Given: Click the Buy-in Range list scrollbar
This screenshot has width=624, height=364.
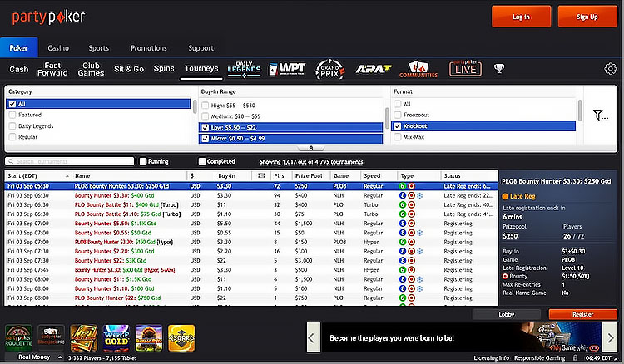Looking at the screenshot, I should (x=387, y=116).
